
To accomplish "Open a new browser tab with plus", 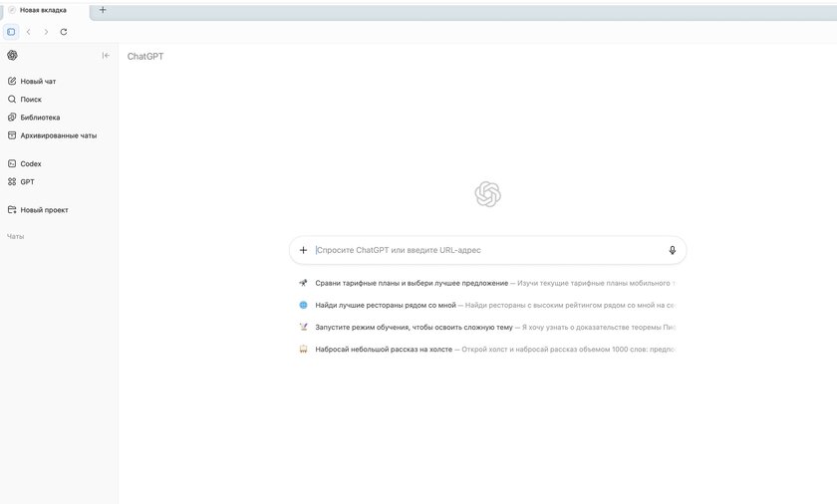I will coord(103,10).
